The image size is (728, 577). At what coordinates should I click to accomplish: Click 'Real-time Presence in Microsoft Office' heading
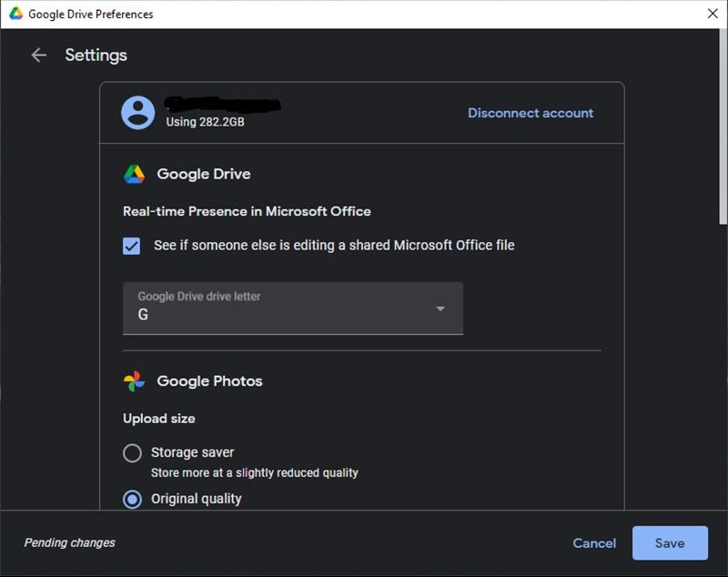coord(247,211)
